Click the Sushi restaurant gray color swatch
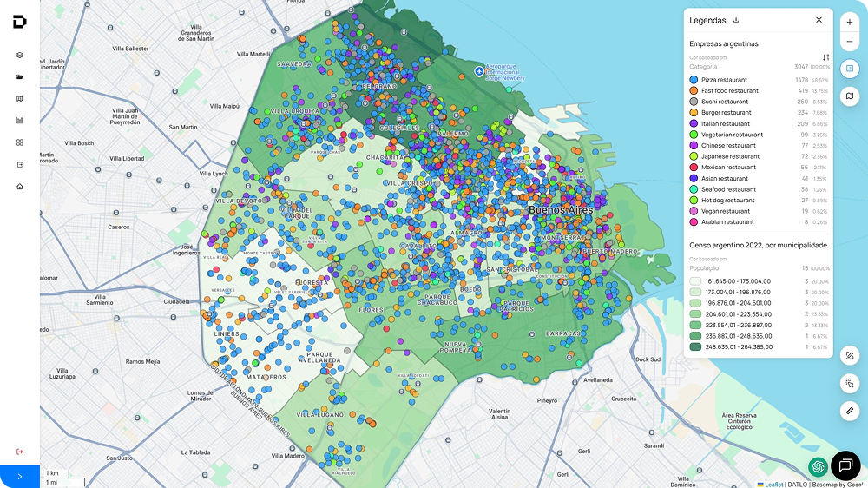Image resolution: width=868 pixels, height=488 pixels. (694, 102)
